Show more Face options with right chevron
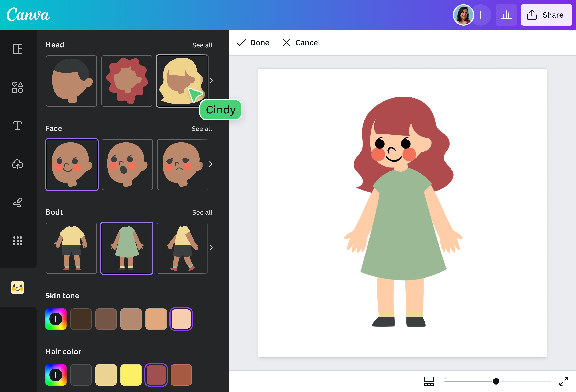The height and width of the screenshot is (392, 576). tap(211, 164)
